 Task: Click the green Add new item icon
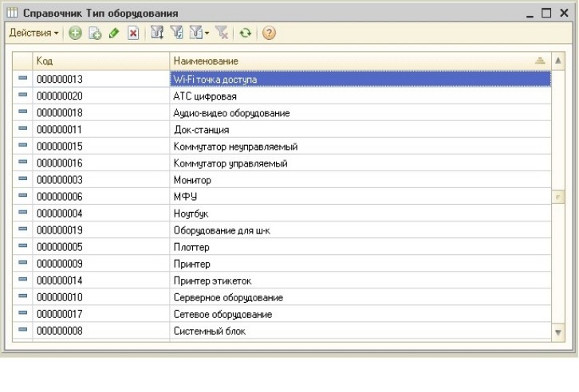(75, 33)
